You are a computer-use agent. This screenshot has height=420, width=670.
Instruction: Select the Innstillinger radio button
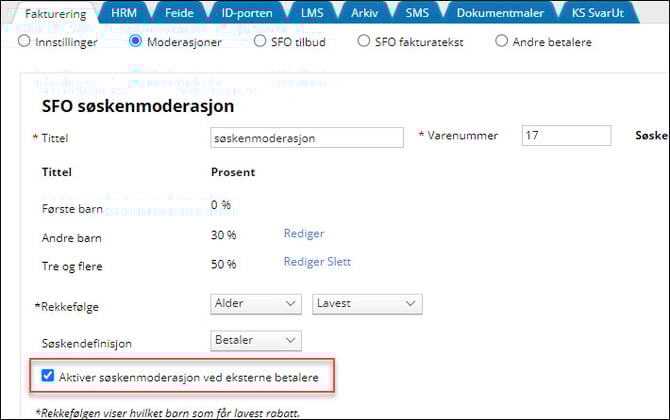(25, 42)
